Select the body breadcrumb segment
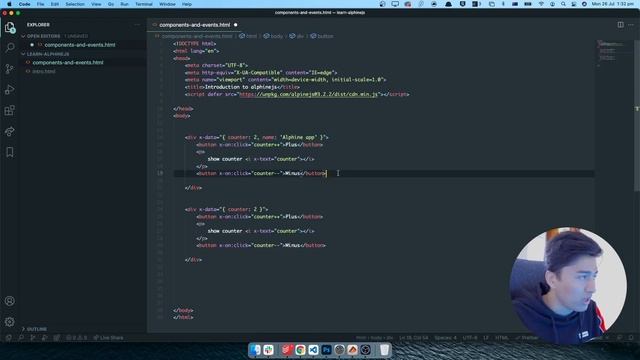The height and width of the screenshot is (360, 640). click(273, 36)
